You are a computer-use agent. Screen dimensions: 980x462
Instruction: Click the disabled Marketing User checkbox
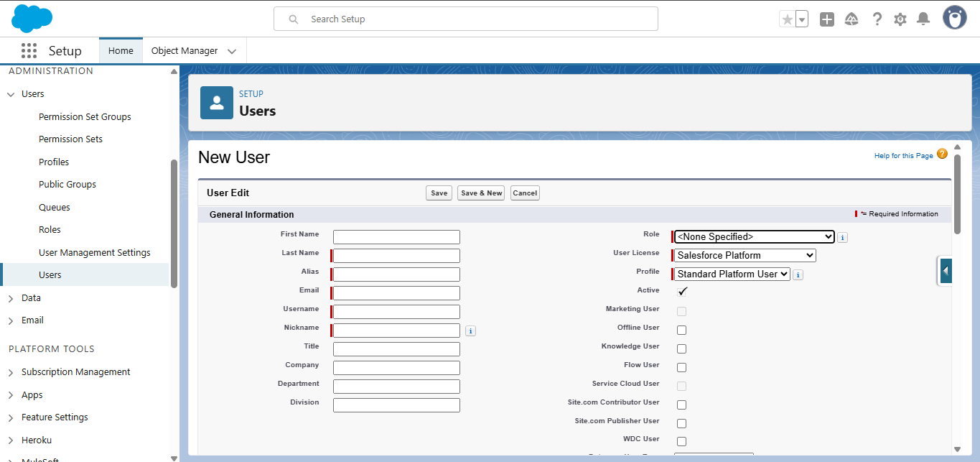(681, 311)
